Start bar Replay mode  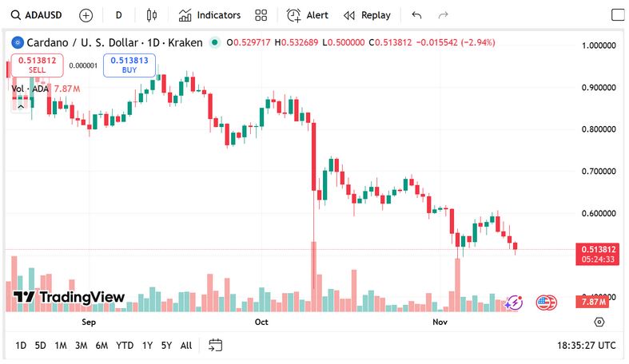(367, 15)
